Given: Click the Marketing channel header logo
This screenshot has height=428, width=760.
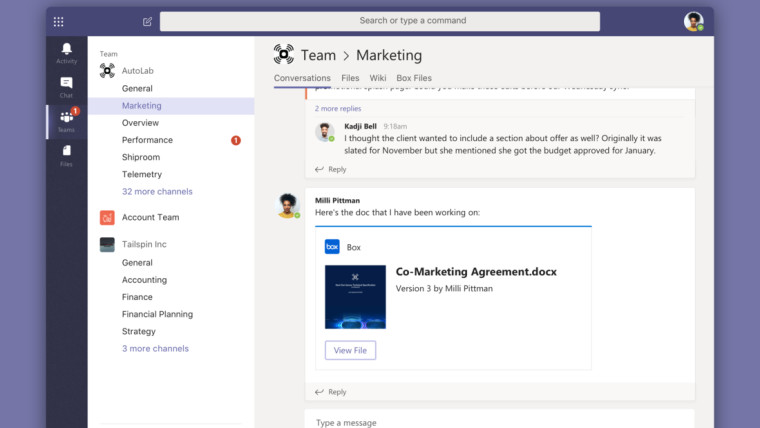Looking at the screenshot, I should [284, 54].
